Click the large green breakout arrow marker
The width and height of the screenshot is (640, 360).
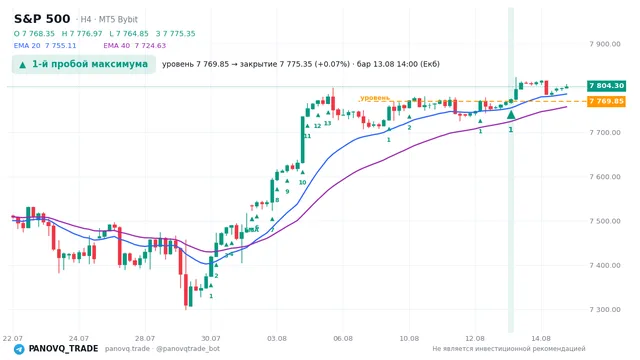[511, 115]
